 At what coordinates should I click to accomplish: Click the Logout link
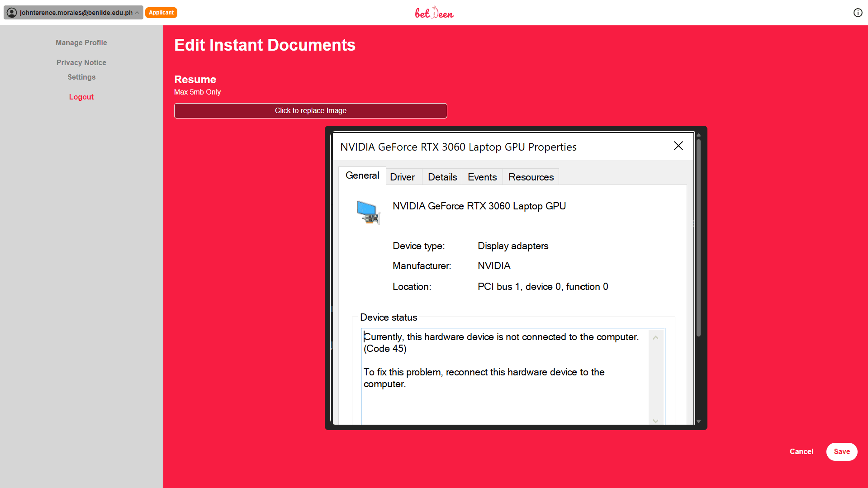[81, 97]
